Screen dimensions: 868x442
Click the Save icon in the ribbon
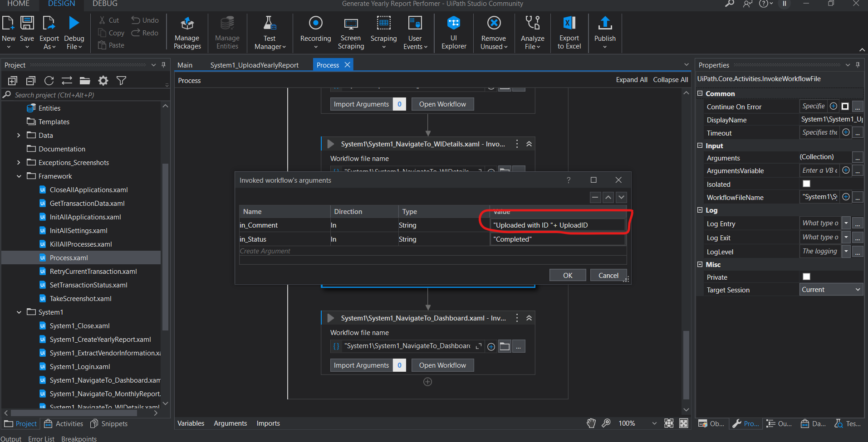click(27, 23)
